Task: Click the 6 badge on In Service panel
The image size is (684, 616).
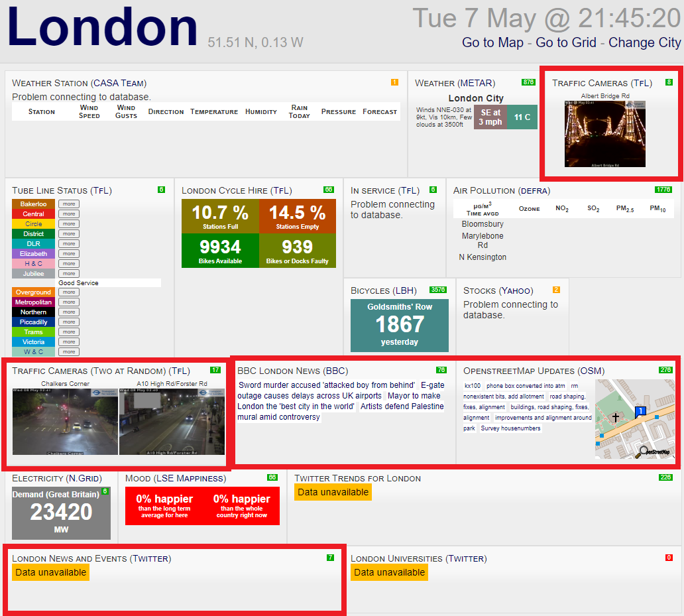Action: 433,190
